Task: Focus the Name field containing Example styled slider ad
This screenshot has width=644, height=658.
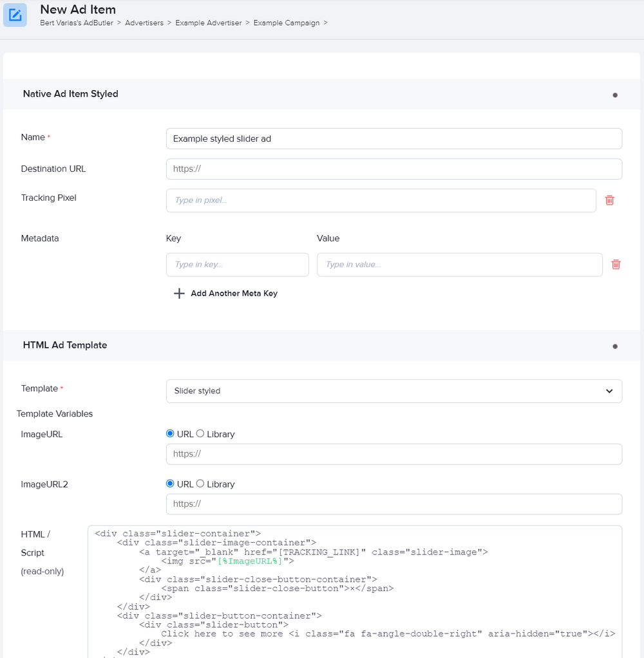Action: [393, 138]
